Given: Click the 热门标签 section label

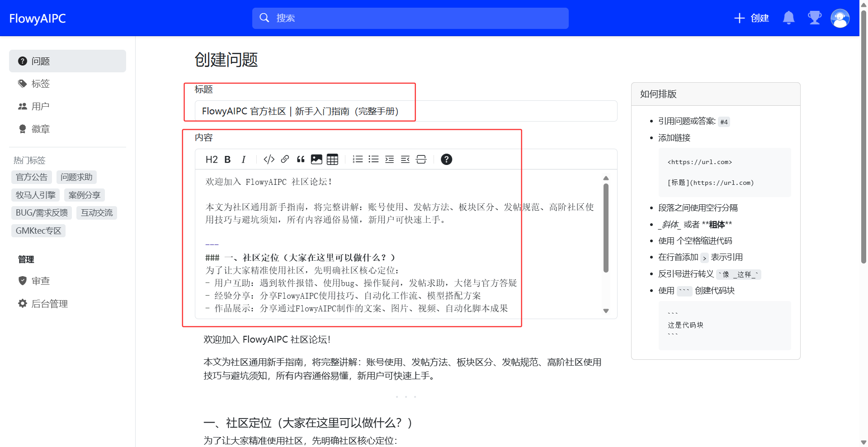Looking at the screenshot, I should point(29,160).
